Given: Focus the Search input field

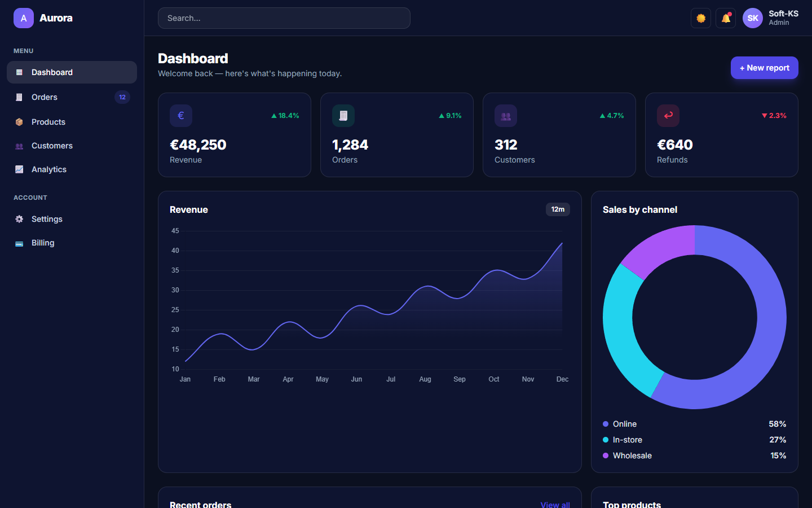Looking at the screenshot, I should [x=284, y=18].
